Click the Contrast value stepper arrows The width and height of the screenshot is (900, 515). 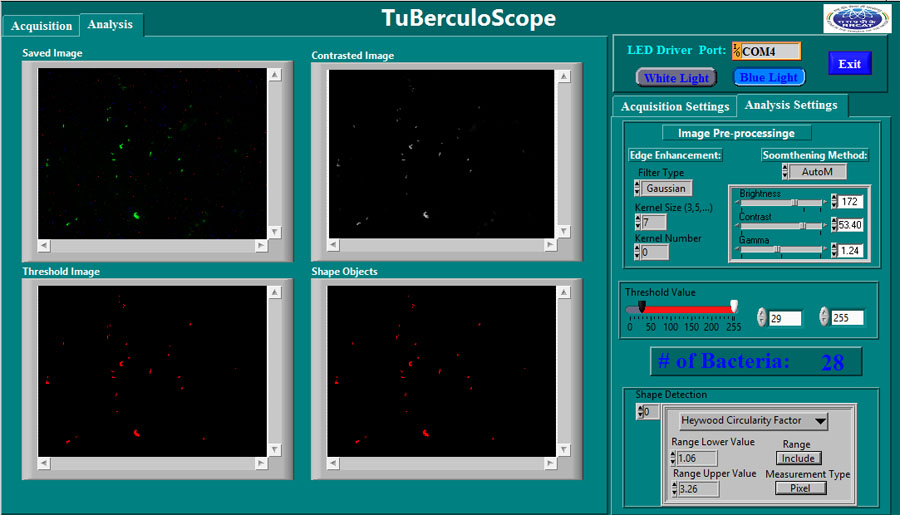point(834,224)
